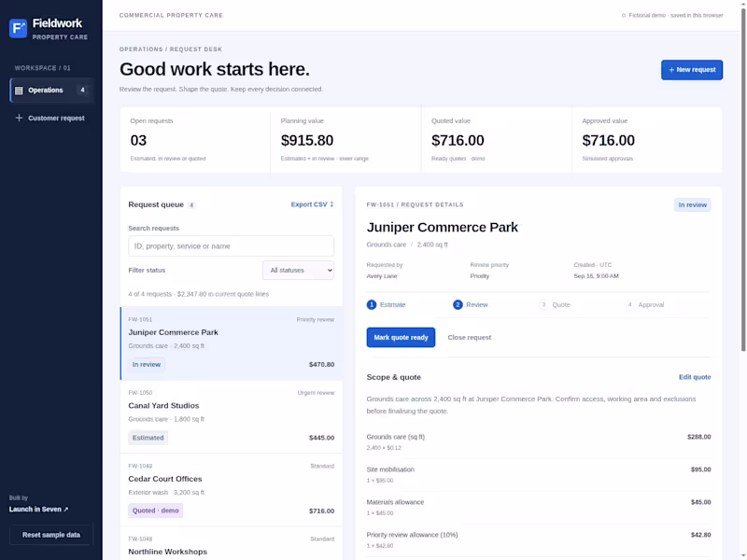Open Customer request in the sidebar
747x560 pixels.
(51, 118)
